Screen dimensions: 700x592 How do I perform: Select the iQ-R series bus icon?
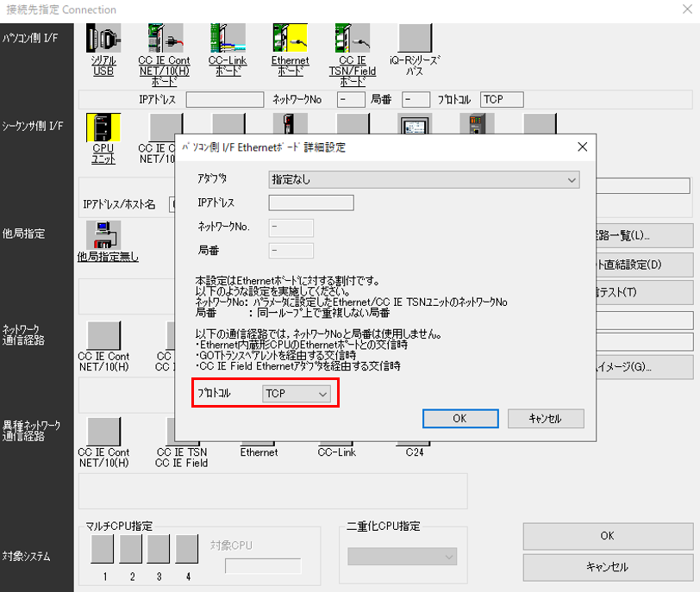(415, 39)
